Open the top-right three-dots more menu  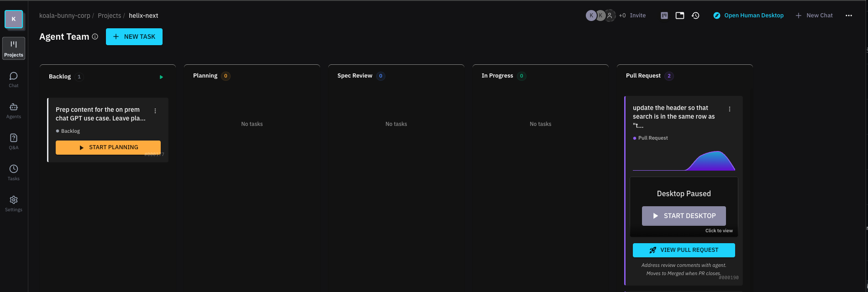849,16
